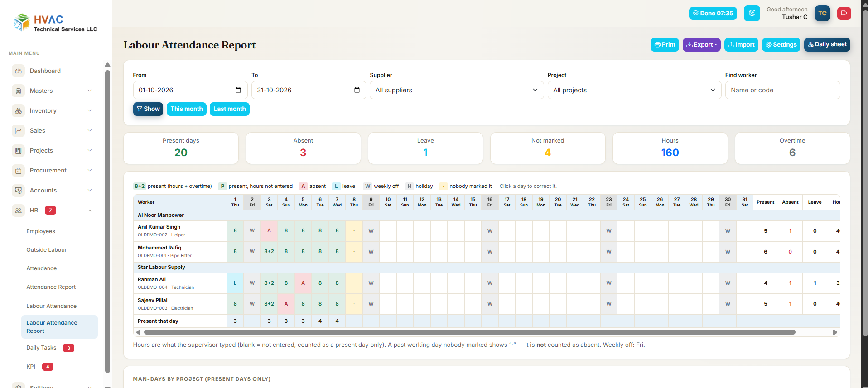Apply filters with the Show button
The image size is (868, 388).
tap(148, 109)
